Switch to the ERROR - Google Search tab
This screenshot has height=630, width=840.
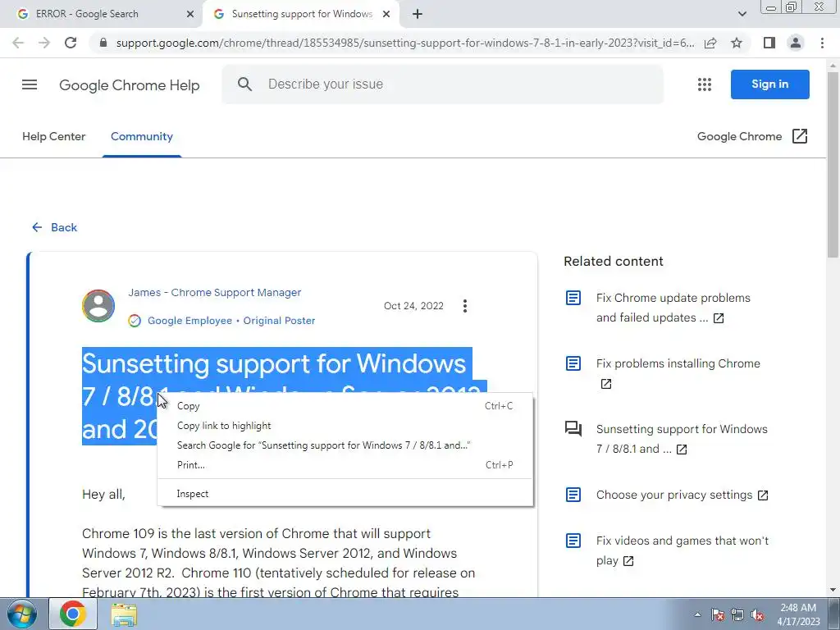coord(101,14)
